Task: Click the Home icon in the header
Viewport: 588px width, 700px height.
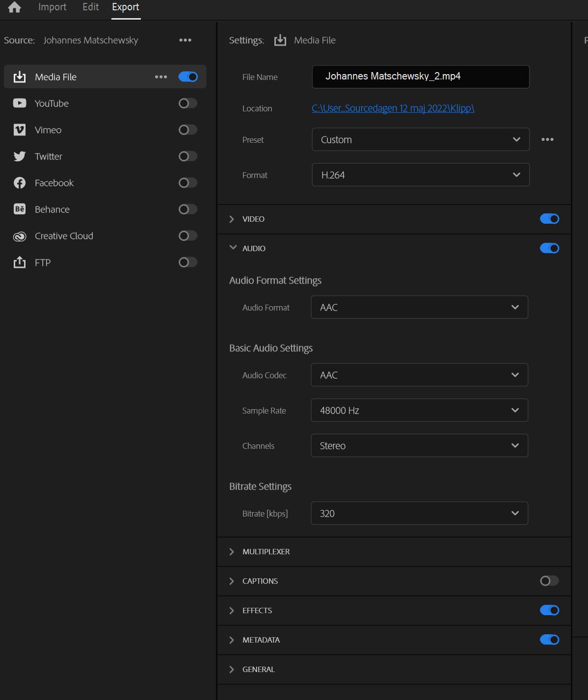Action: click(x=14, y=7)
